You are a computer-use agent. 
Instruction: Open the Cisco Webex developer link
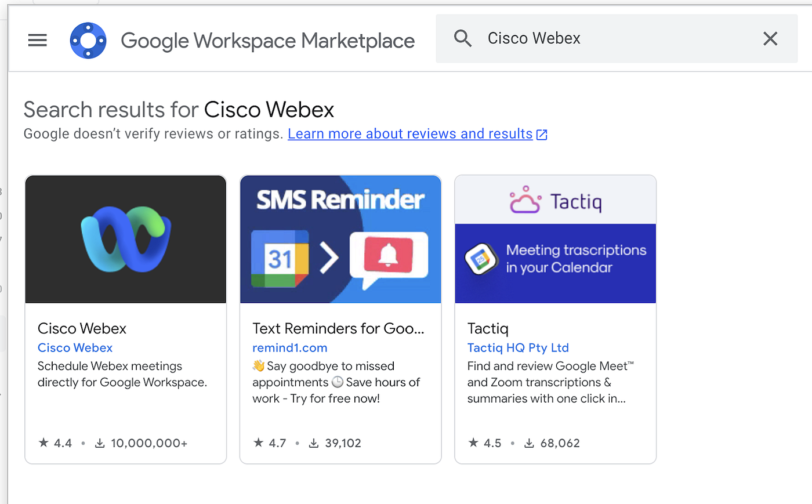coord(75,347)
